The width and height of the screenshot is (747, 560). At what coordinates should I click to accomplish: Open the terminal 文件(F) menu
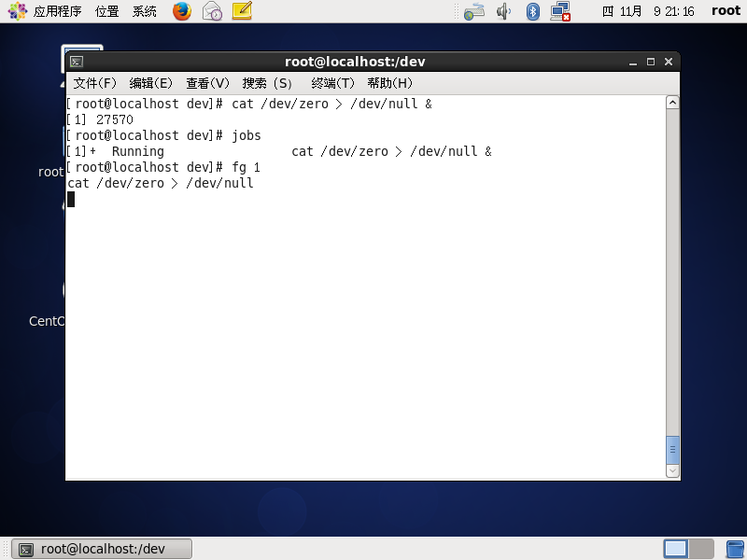95,83
